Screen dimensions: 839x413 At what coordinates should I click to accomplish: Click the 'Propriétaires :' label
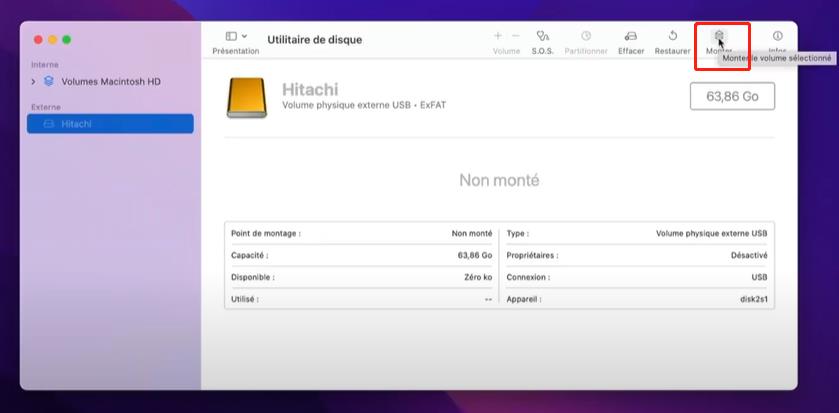pos(532,256)
